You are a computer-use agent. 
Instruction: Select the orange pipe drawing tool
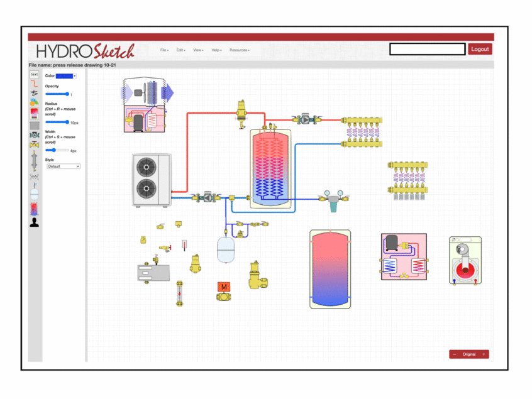coord(34,84)
